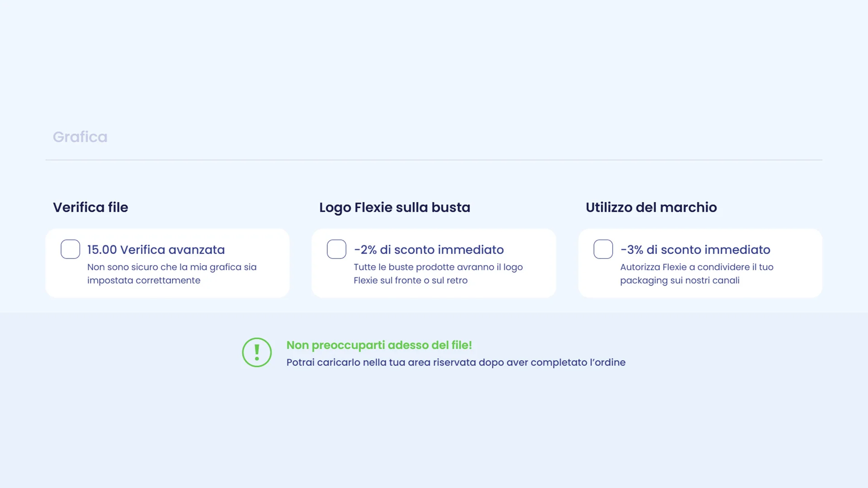Click the Non preoccuparti adesso del file notice
This screenshot has height=488, width=868.
(x=379, y=345)
